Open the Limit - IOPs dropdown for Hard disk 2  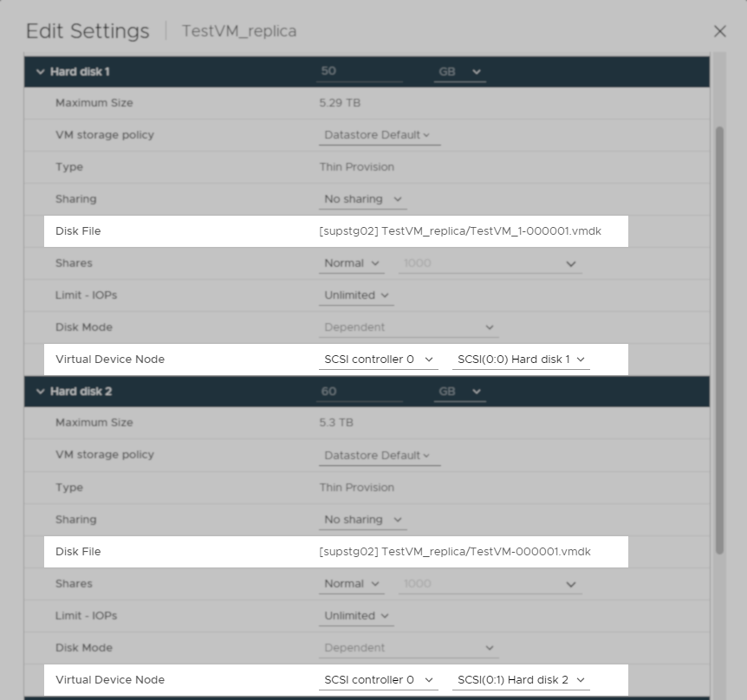(355, 615)
